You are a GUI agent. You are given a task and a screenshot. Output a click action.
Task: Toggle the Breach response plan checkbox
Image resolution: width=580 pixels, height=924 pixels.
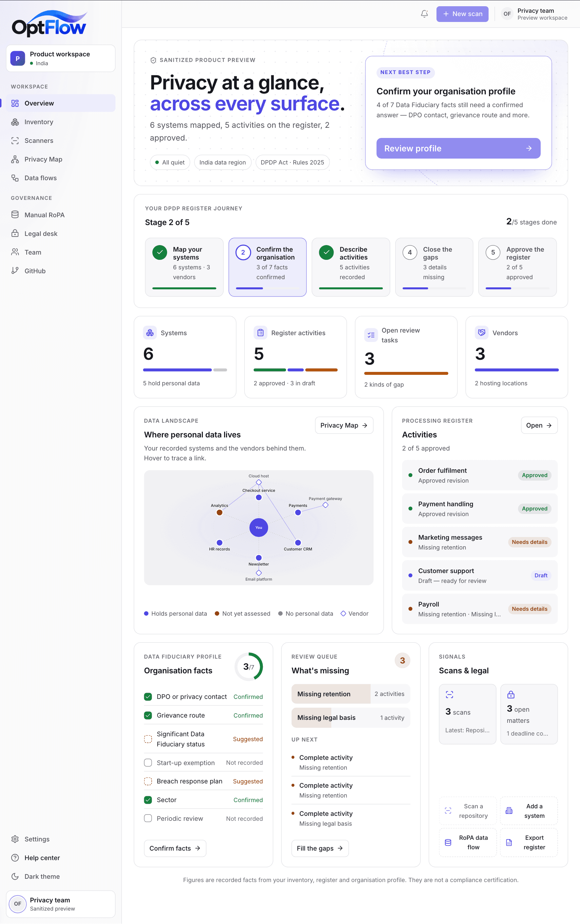[x=148, y=781]
